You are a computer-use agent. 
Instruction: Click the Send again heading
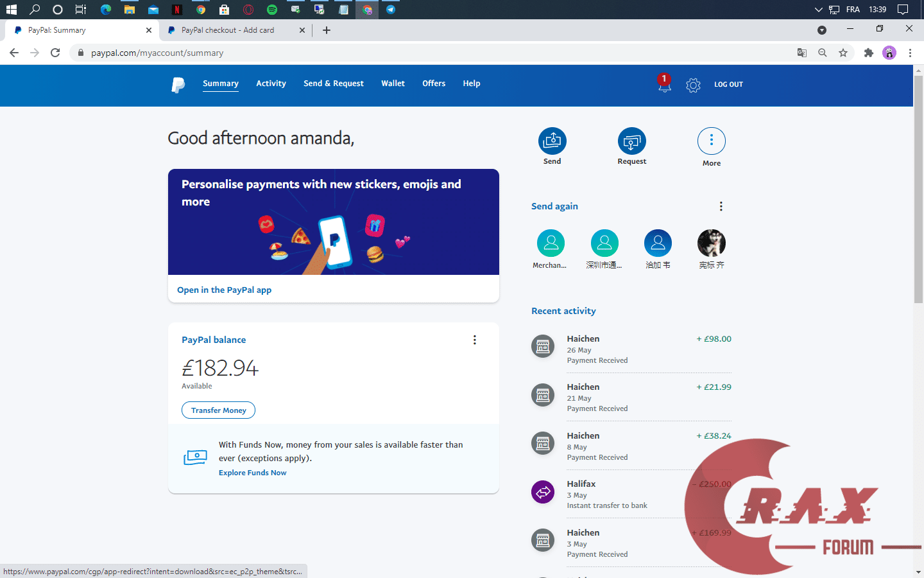pyautogui.click(x=554, y=206)
